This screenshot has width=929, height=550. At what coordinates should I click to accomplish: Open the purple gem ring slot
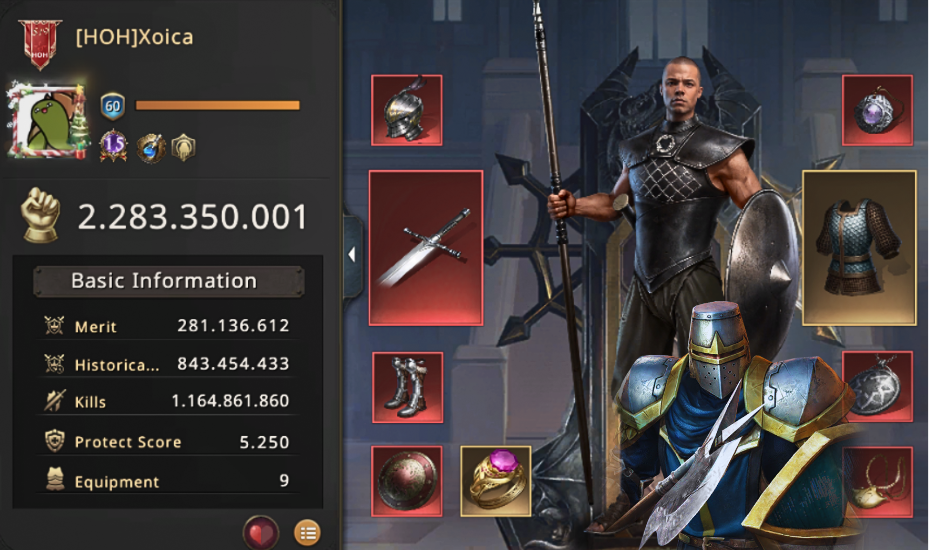[x=495, y=481]
